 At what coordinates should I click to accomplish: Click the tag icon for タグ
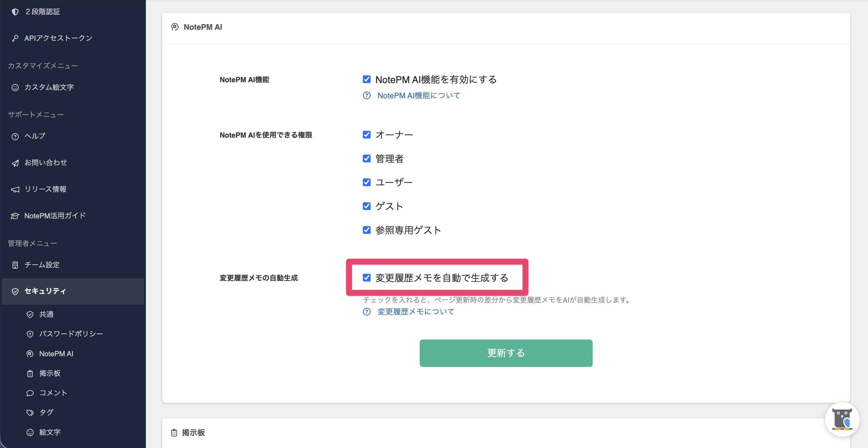tap(30, 413)
